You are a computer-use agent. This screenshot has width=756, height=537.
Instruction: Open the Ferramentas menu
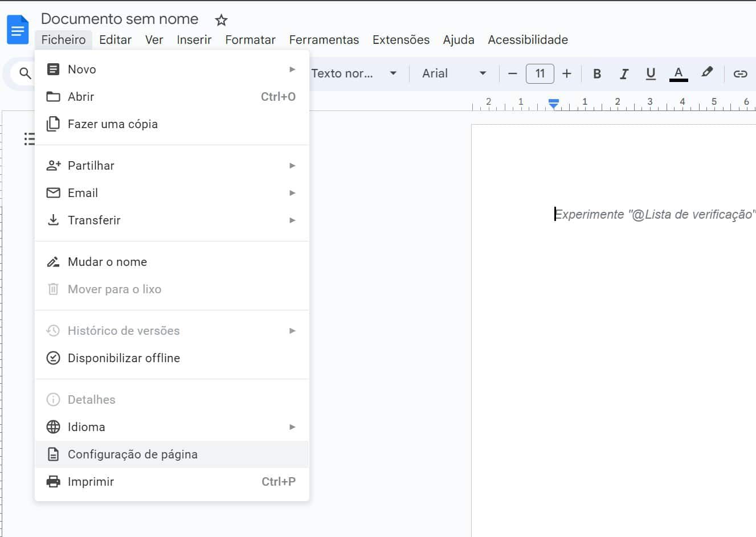point(324,40)
